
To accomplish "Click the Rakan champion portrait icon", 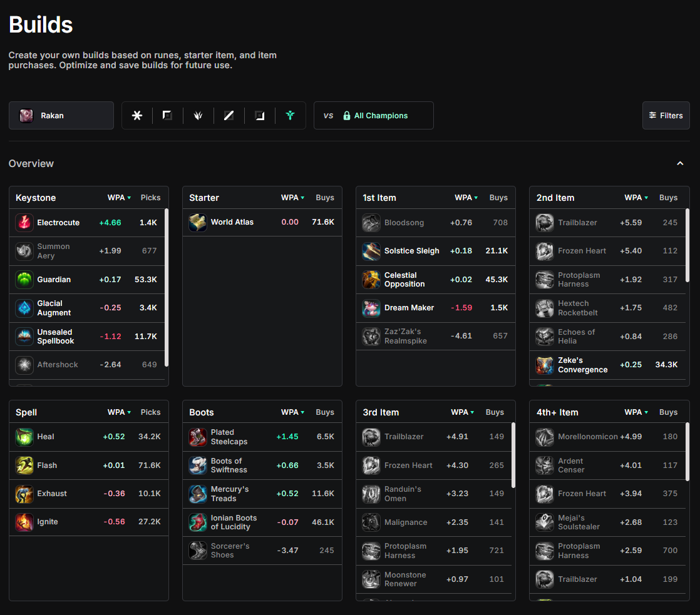I will (26, 116).
